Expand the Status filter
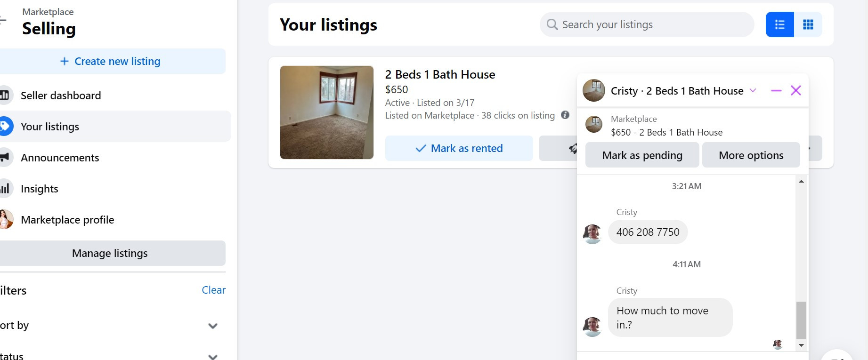The width and height of the screenshot is (868, 360). (212, 356)
